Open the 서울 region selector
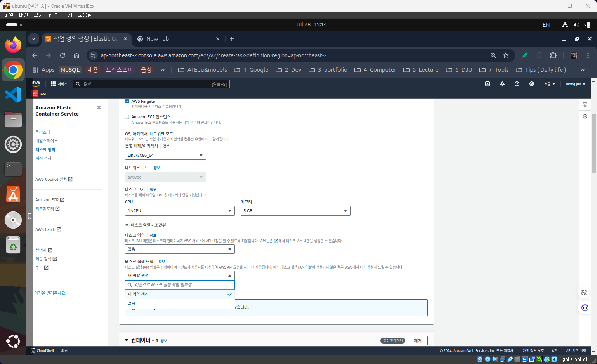 pos(550,84)
